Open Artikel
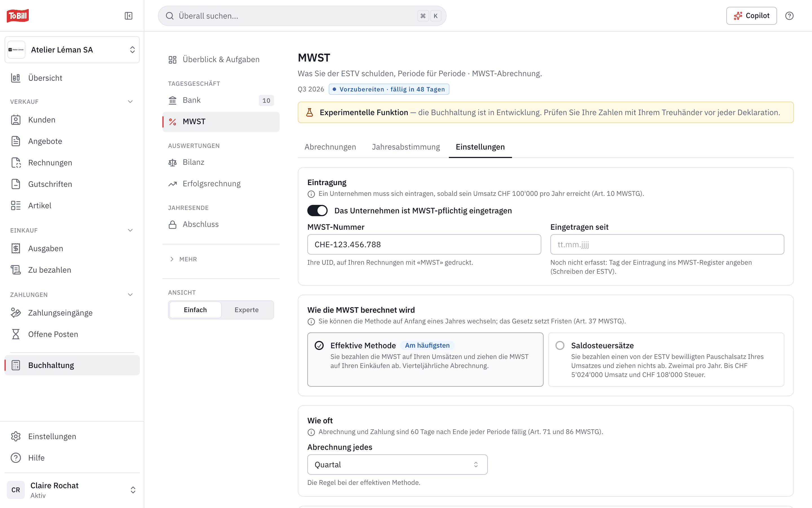 pos(72,206)
